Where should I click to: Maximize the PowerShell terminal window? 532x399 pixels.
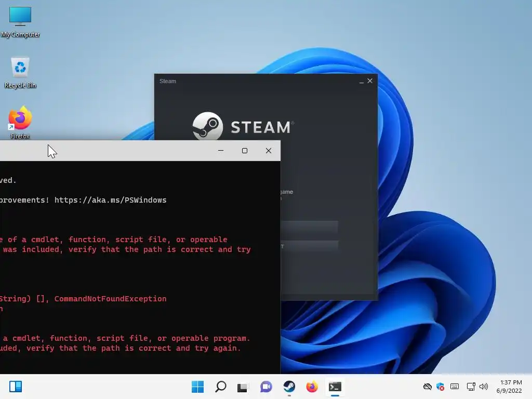245,151
